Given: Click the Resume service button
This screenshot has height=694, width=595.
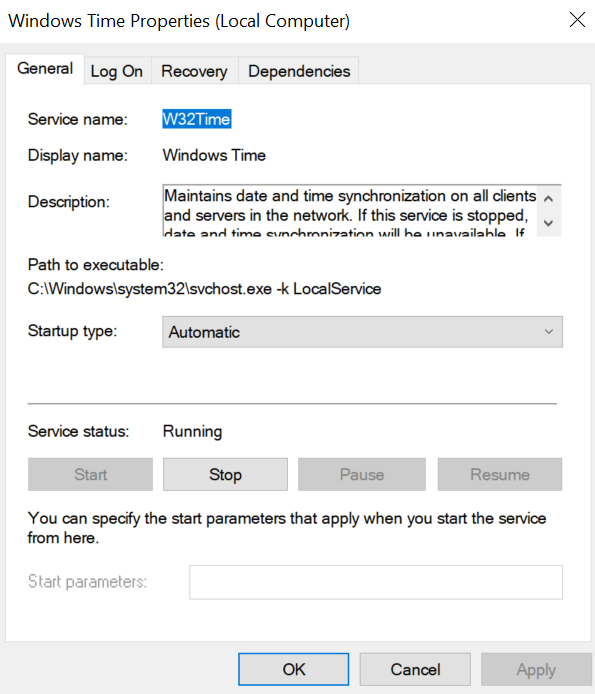Looking at the screenshot, I should point(500,474).
